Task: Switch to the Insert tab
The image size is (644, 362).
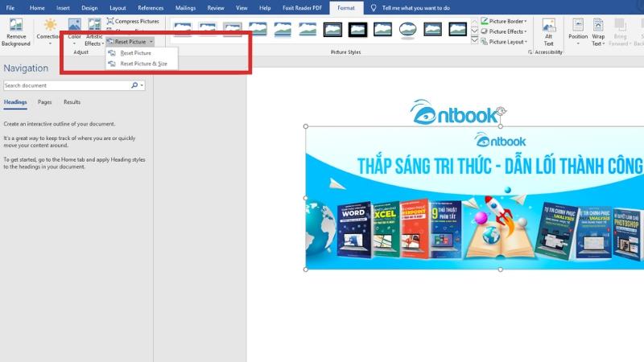Action: point(63,8)
